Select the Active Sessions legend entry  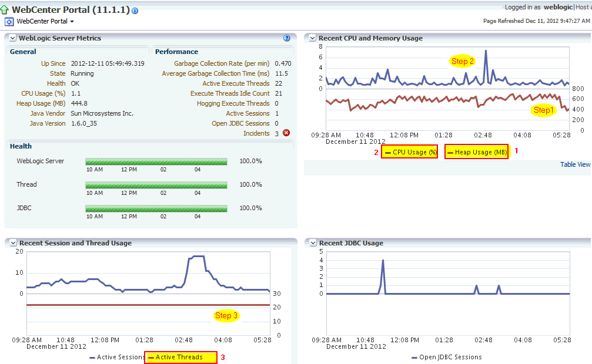(117, 357)
